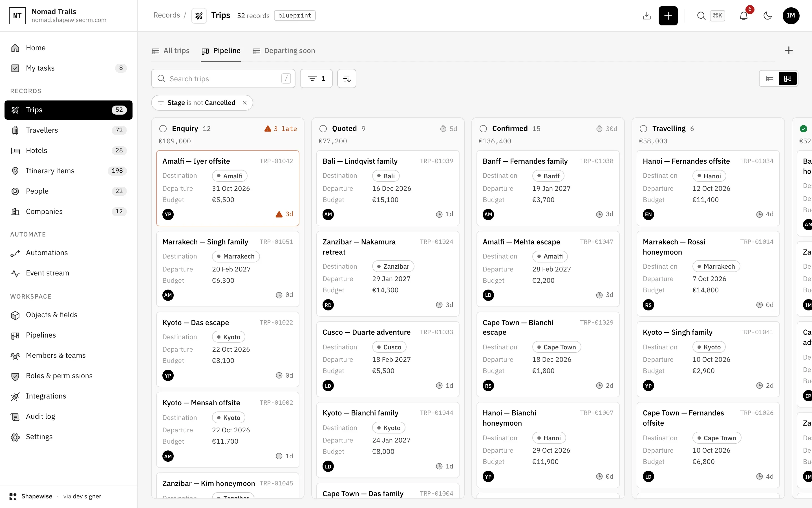Open Automations in sidebar
This screenshot has height=508, width=812.
[69, 253]
